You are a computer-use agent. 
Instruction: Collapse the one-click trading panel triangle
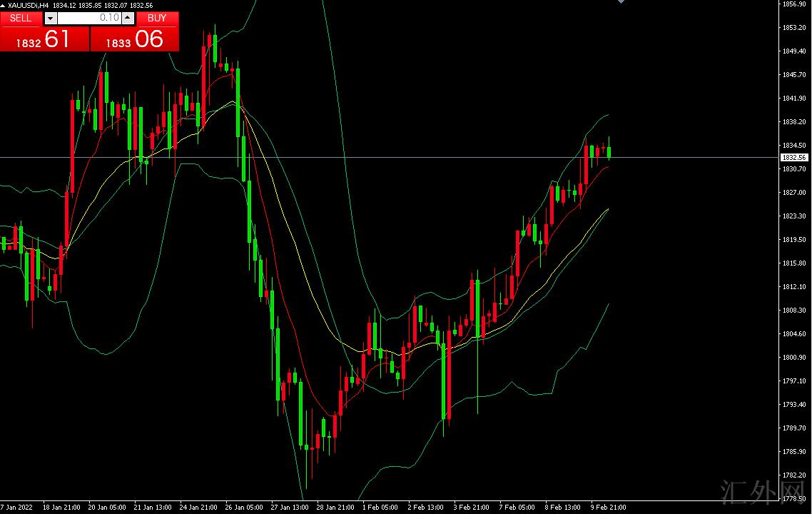[4, 5]
